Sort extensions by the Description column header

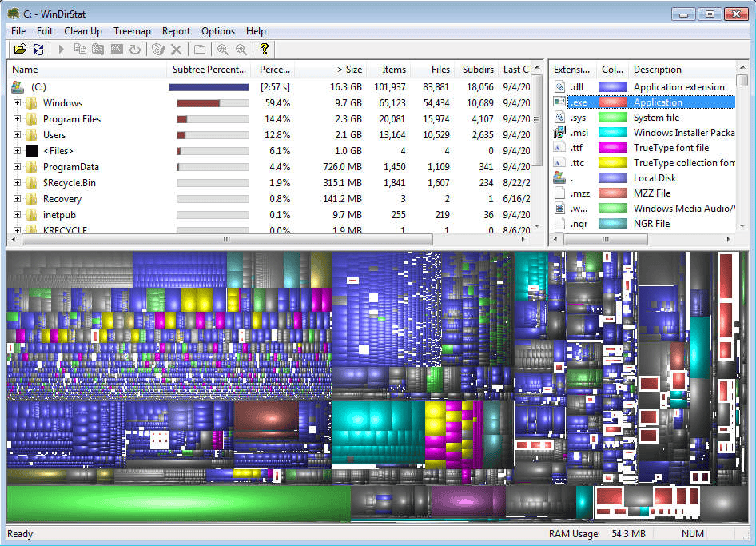coord(657,69)
